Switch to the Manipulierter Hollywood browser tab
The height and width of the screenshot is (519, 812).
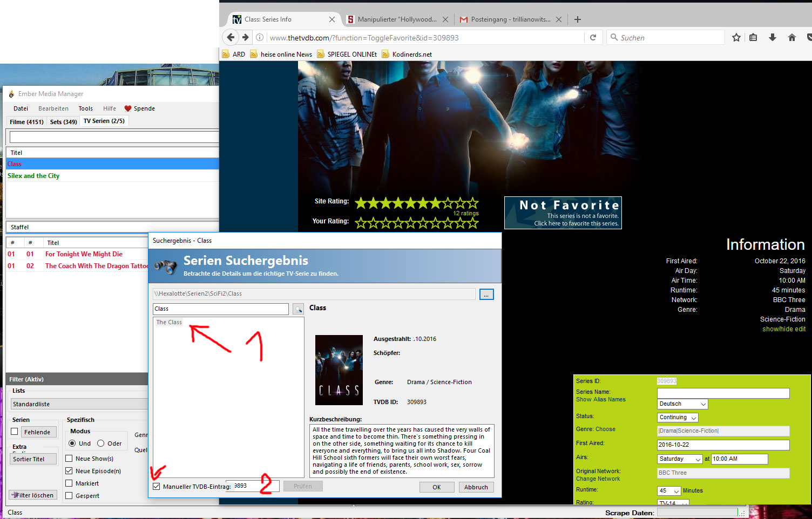[x=397, y=19]
